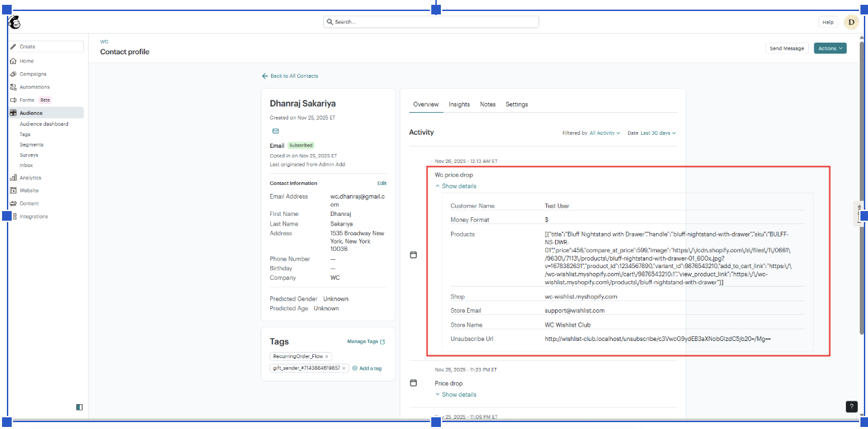868x429 pixels.
Task: Open Tags in Audience submenu
Action: [x=25, y=135]
